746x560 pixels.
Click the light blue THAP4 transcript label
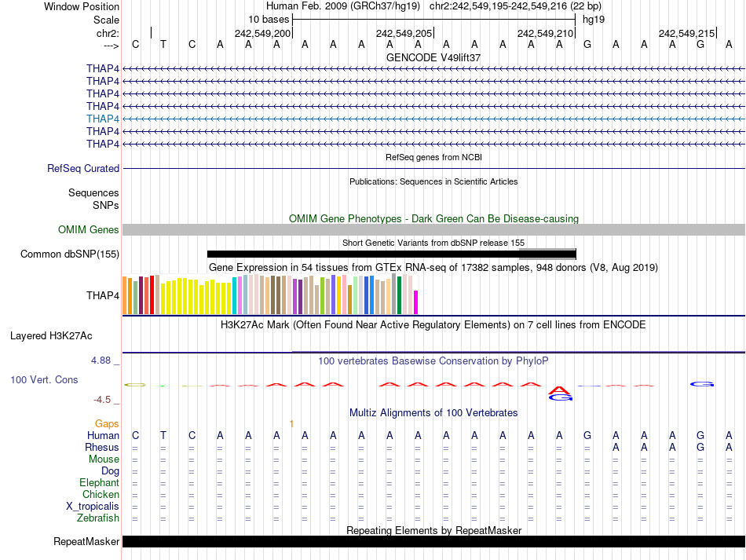pyautogui.click(x=103, y=119)
